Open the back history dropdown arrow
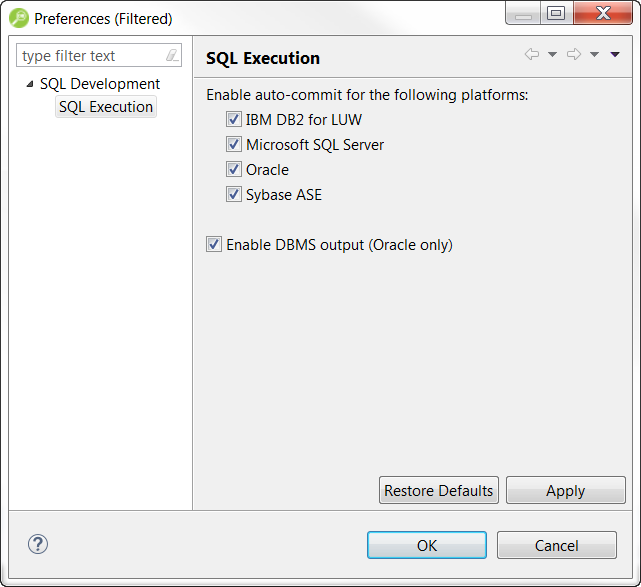The image size is (641, 587). (x=552, y=55)
